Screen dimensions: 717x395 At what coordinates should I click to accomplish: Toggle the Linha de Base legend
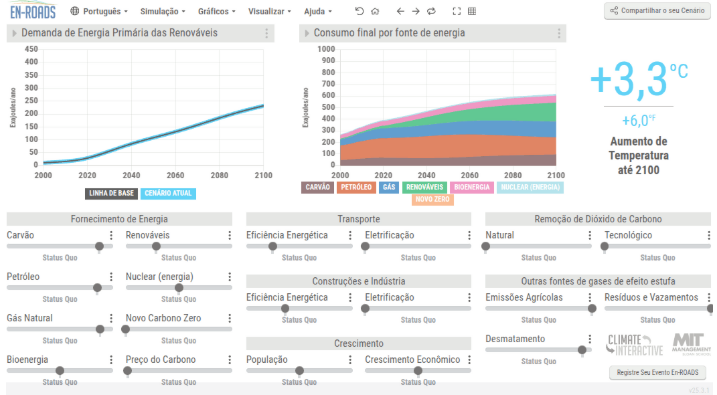click(x=111, y=193)
